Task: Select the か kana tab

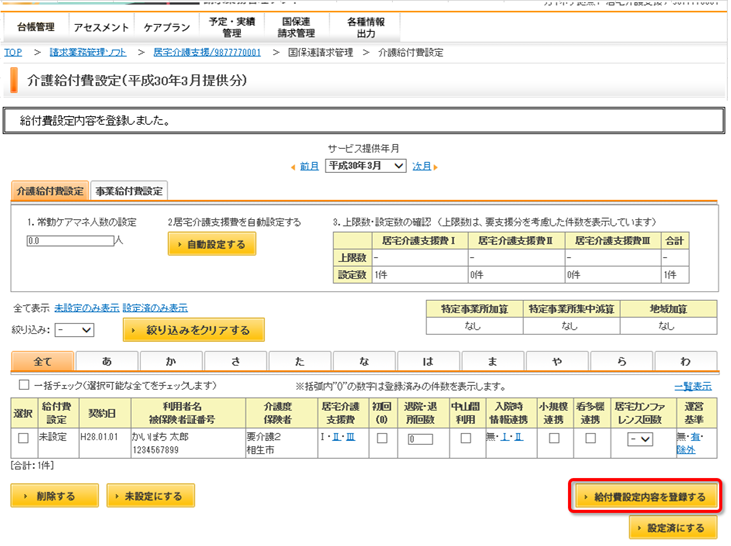Action: pos(171,361)
